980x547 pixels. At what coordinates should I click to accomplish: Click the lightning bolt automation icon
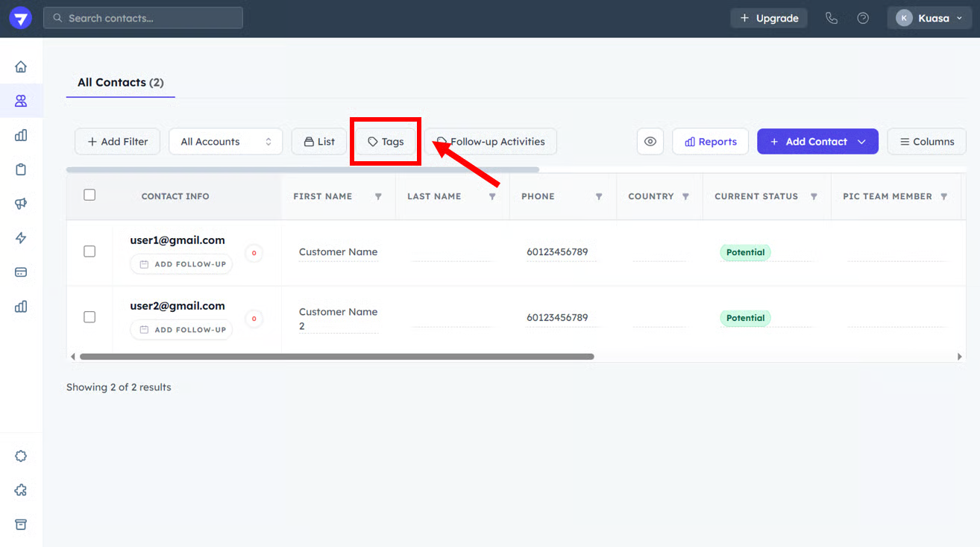pyautogui.click(x=21, y=238)
